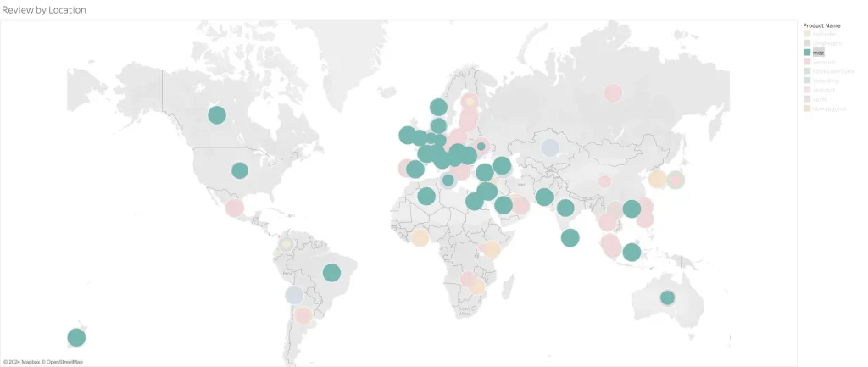This screenshot has width=868, height=367.
Task: Select the moz circle near Sri Lanka
Action: click(570, 237)
